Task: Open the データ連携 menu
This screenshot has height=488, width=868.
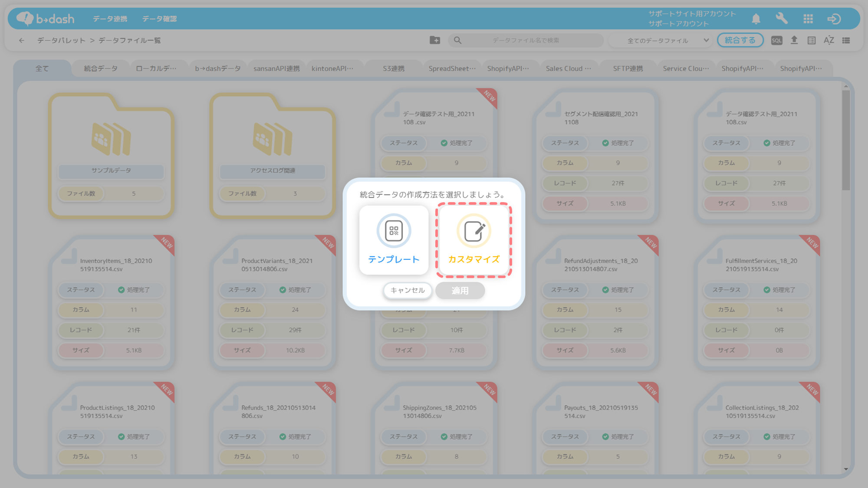Action: (110, 19)
